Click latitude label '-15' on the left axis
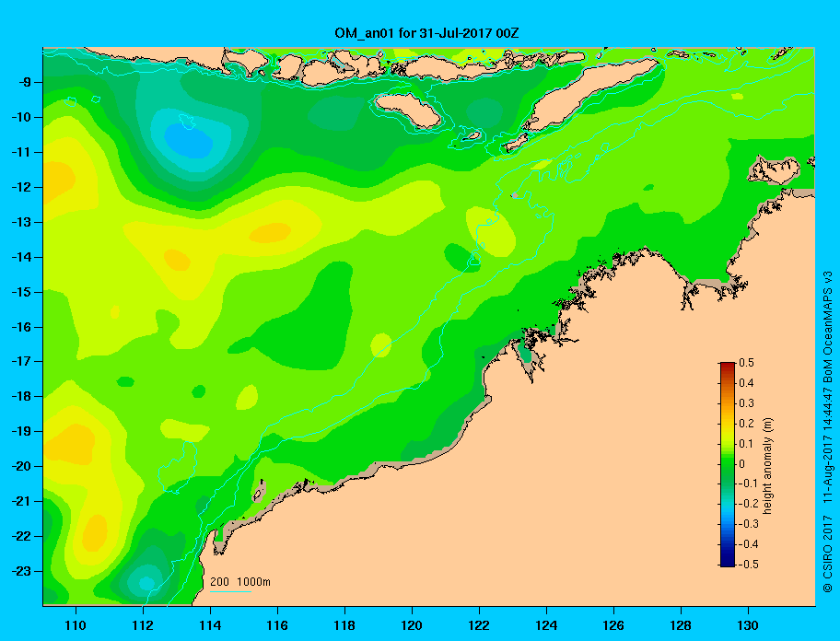This screenshot has width=840, height=641. click(x=21, y=292)
